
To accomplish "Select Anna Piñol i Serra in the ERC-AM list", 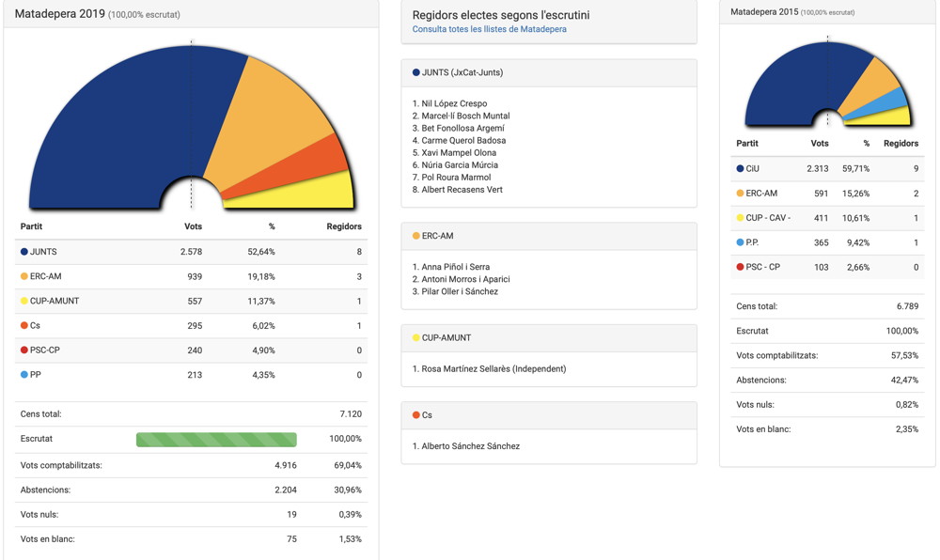I will (x=455, y=267).
